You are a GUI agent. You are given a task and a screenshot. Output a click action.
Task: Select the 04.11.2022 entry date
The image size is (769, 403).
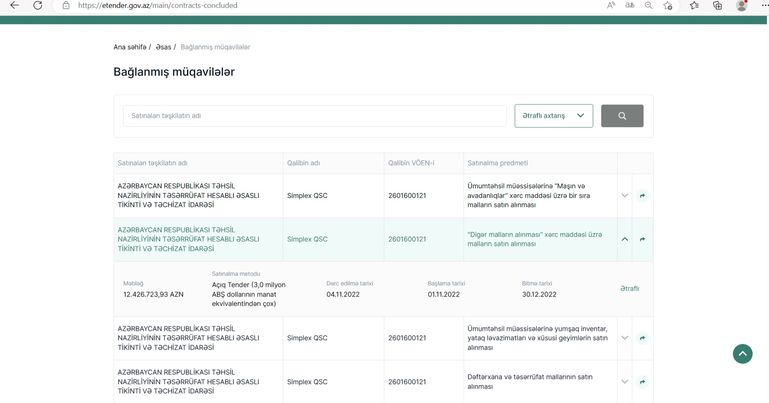[343, 294]
